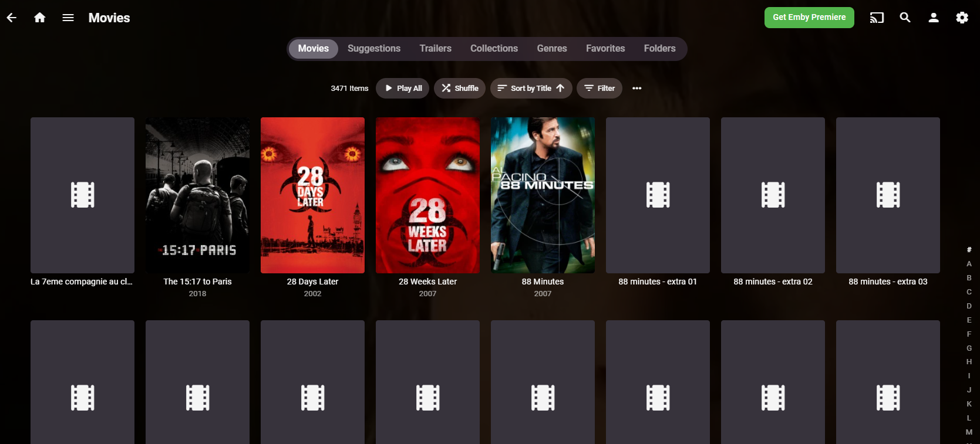The height and width of the screenshot is (444, 980).
Task: Jump to letter E in alphabet index
Action: pyautogui.click(x=969, y=320)
